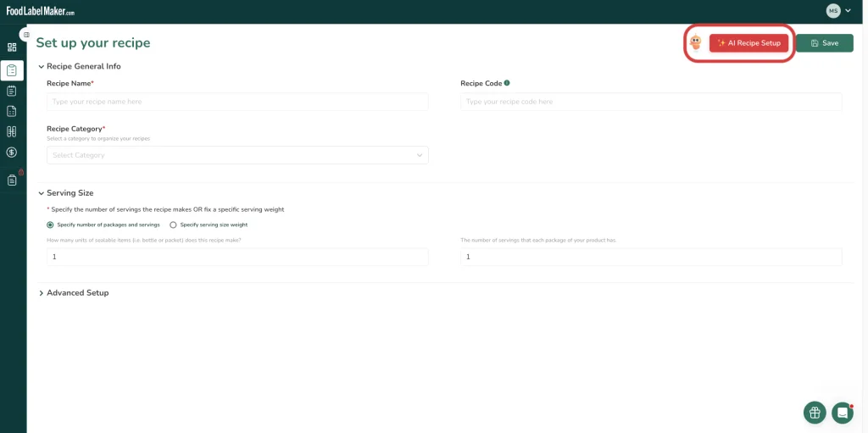Screen dimensions: 868x433
Task: Click the 'Recipe Code' label text
Action: pos(481,83)
